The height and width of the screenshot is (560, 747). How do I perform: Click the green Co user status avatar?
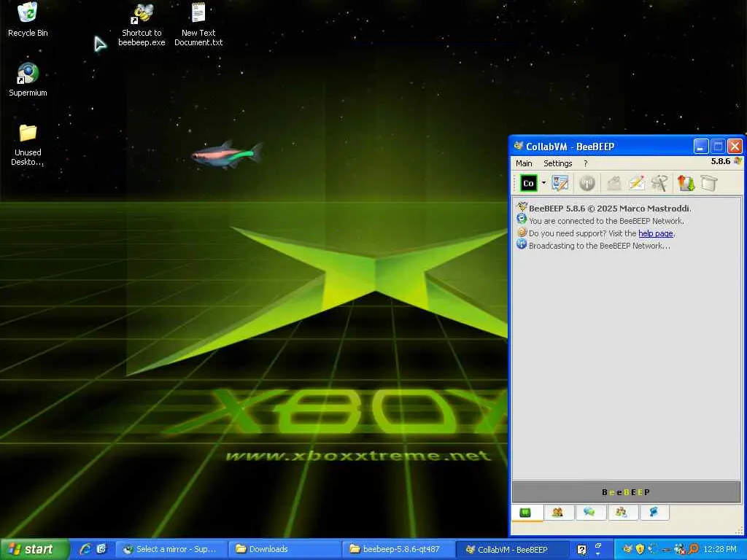pyautogui.click(x=528, y=183)
